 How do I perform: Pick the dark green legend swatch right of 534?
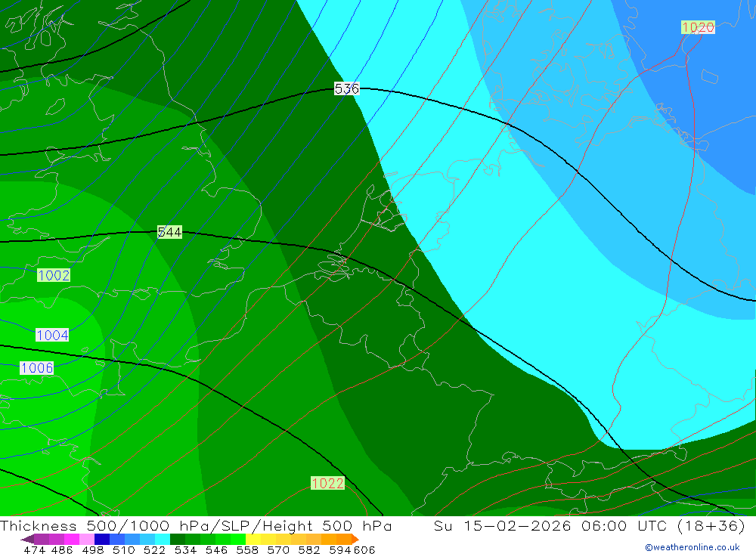point(178,539)
